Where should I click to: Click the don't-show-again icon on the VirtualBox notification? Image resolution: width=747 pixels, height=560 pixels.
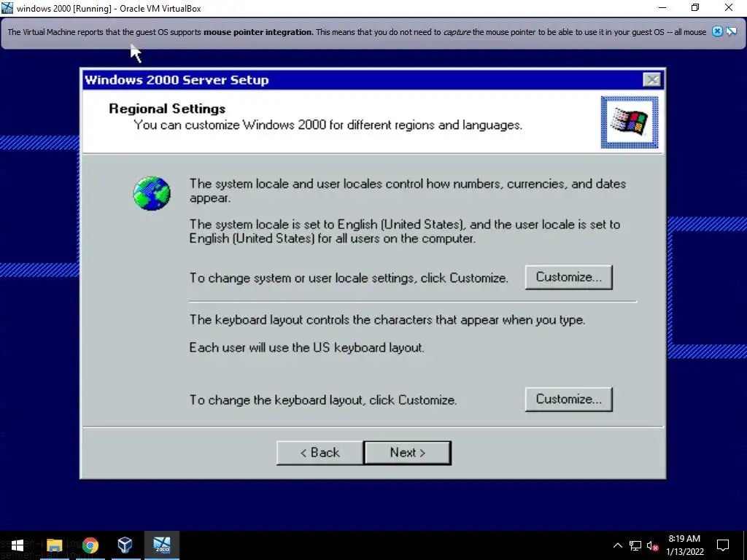[x=731, y=32]
